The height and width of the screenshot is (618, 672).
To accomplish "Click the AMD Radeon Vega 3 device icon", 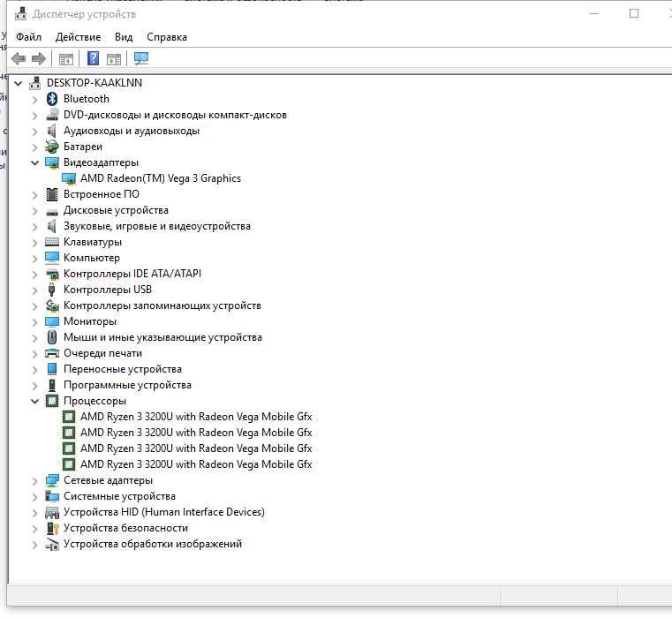I will coord(69,178).
